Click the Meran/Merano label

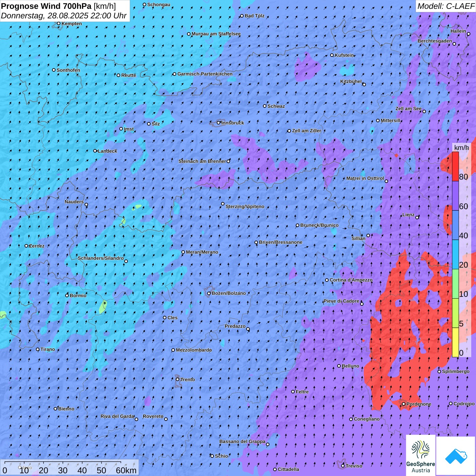click(202, 252)
